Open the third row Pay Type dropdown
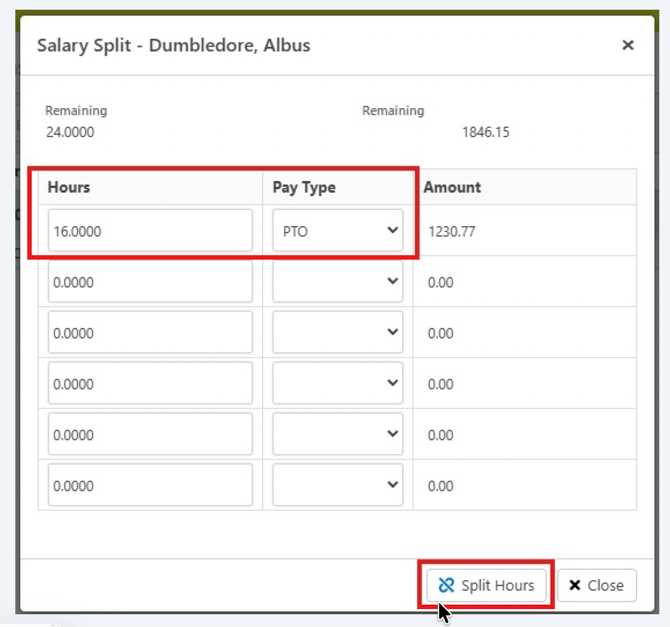The image size is (670, 627). tap(337, 333)
